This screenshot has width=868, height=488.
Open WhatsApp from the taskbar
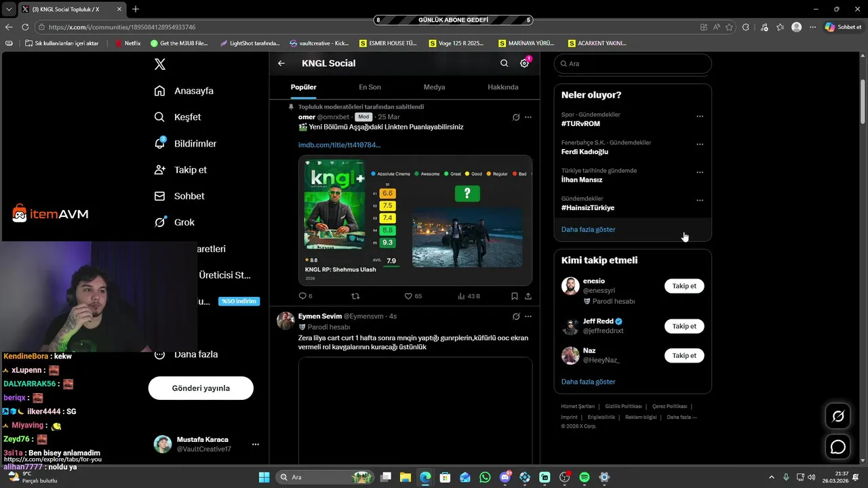coord(485,477)
